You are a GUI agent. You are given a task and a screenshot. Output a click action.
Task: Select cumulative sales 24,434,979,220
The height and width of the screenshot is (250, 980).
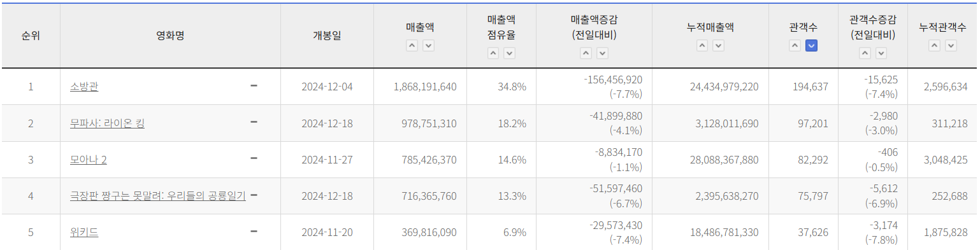[x=724, y=87]
